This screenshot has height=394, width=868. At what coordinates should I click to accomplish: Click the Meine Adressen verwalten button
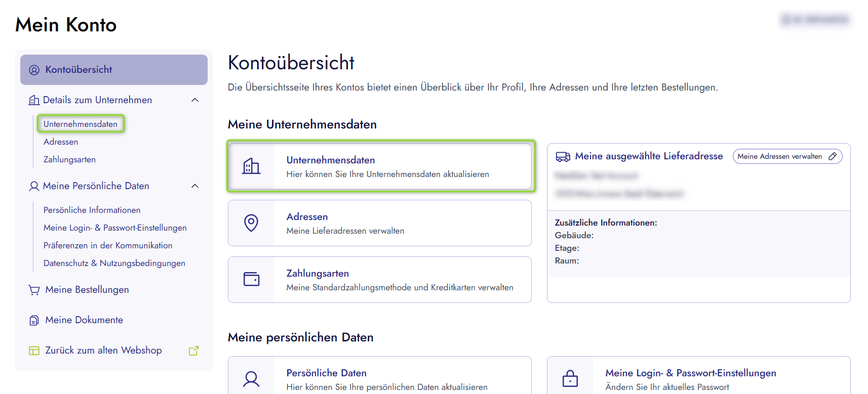click(787, 156)
